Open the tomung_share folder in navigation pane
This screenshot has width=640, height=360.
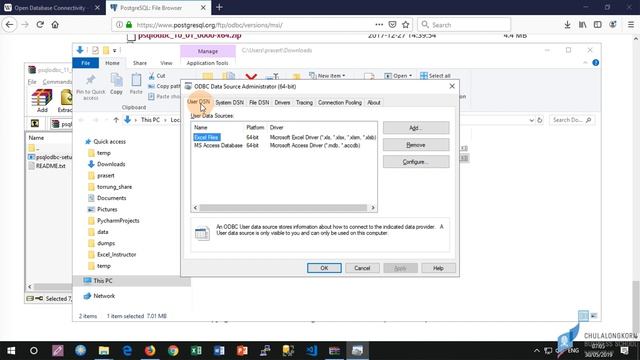(x=114, y=187)
